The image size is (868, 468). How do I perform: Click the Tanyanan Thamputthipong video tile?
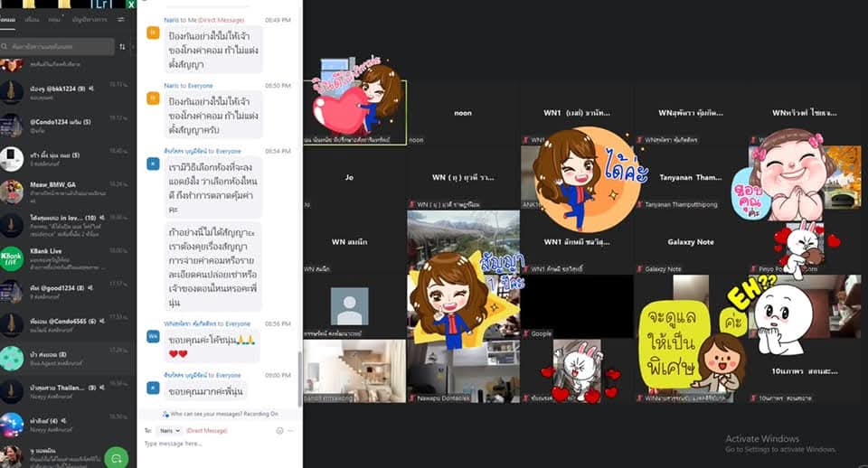click(x=691, y=178)
